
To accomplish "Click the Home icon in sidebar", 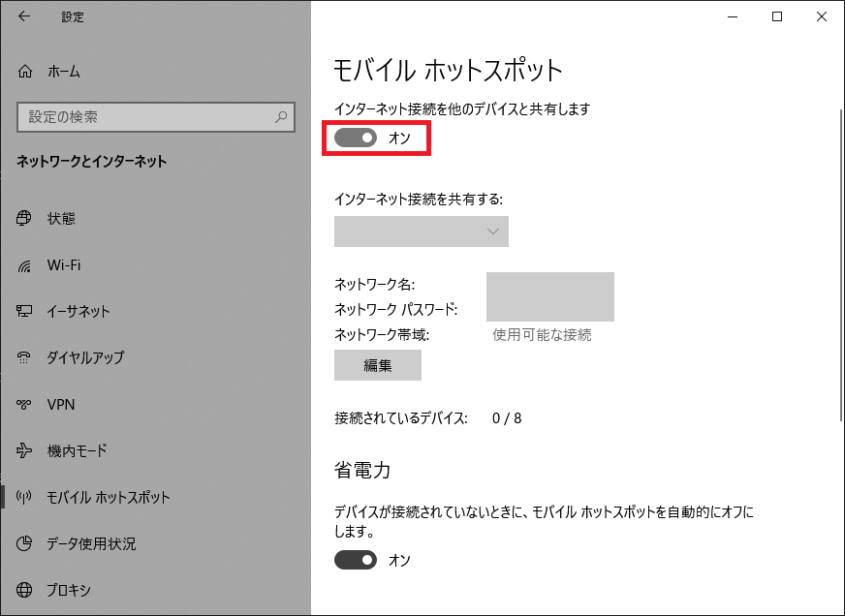I will pyautogui.click(x=25, y=72).
